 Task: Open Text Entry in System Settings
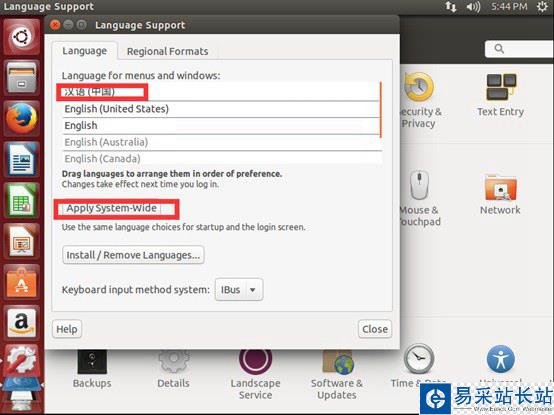click(501, 95)
